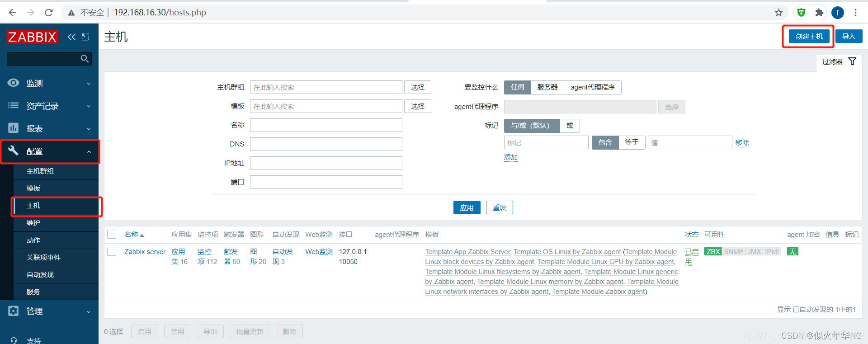The width and height of the screenshot is (868, 344).
Task: Select agent代理程序 monitored-by option
Action: click(x=592, y=87)
